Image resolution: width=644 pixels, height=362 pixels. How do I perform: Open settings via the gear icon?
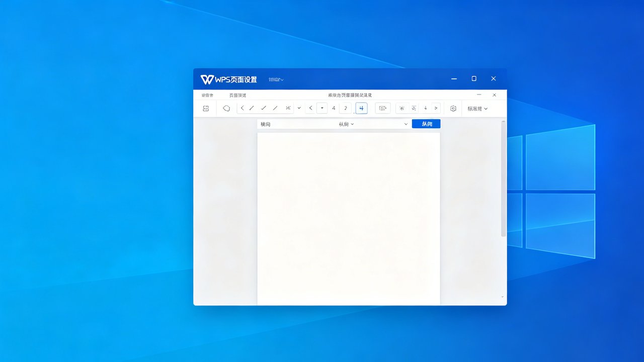pos(453,109)
